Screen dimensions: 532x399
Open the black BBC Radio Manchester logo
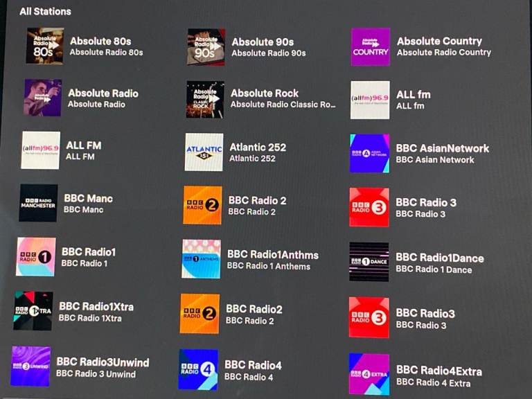[x=38, y=203]
